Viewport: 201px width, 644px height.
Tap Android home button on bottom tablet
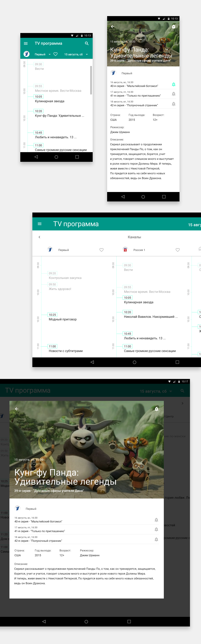[x=86, y=621]
